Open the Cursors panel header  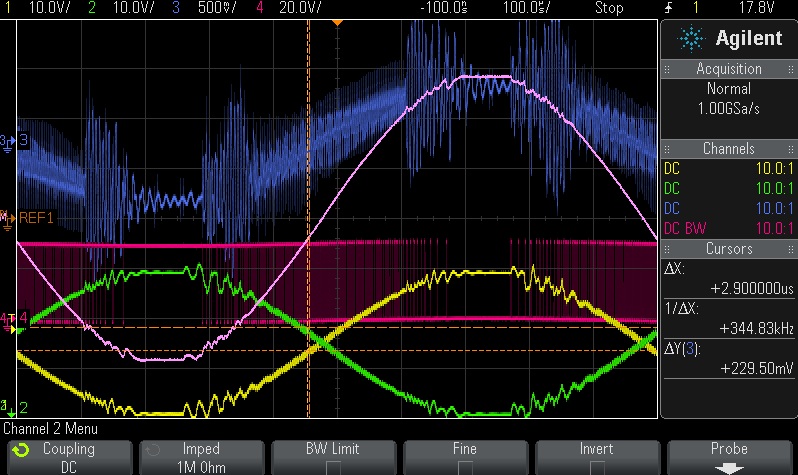click(x=729, y=249)
